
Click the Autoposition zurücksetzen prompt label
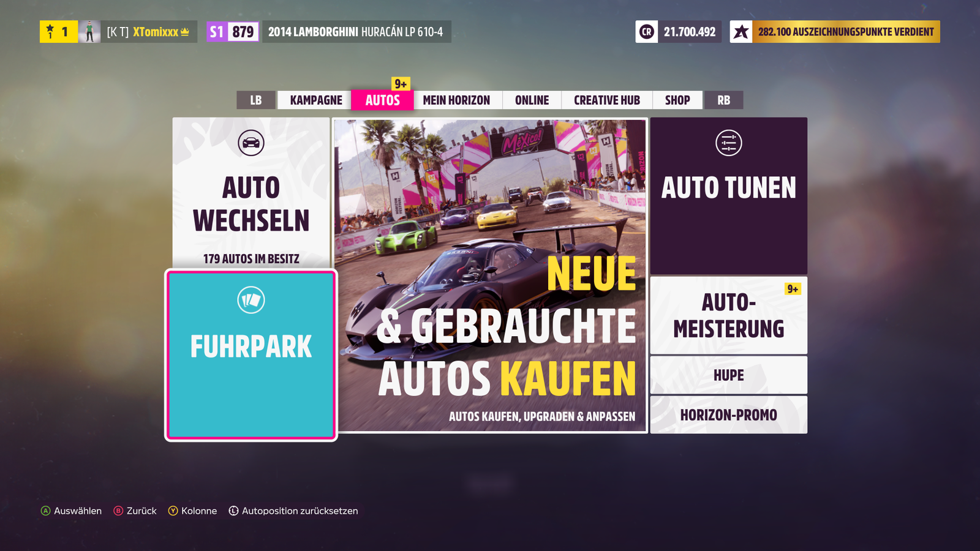click(300, 511)
